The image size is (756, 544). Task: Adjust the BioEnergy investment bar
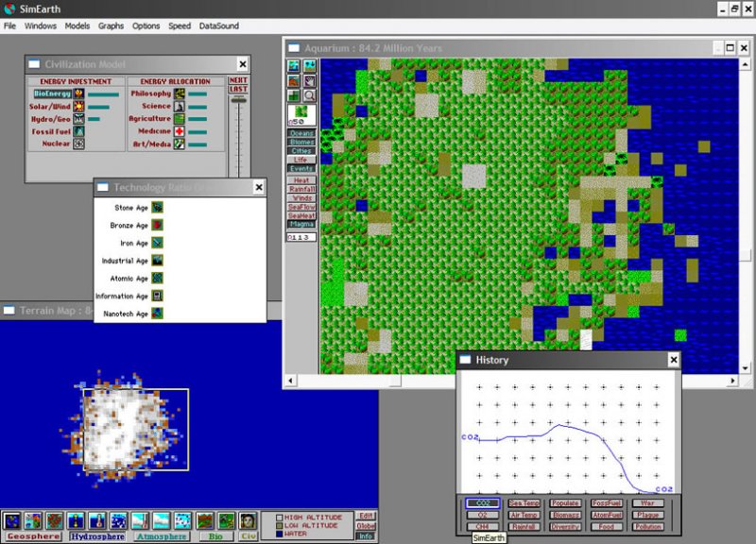point(104,94)
